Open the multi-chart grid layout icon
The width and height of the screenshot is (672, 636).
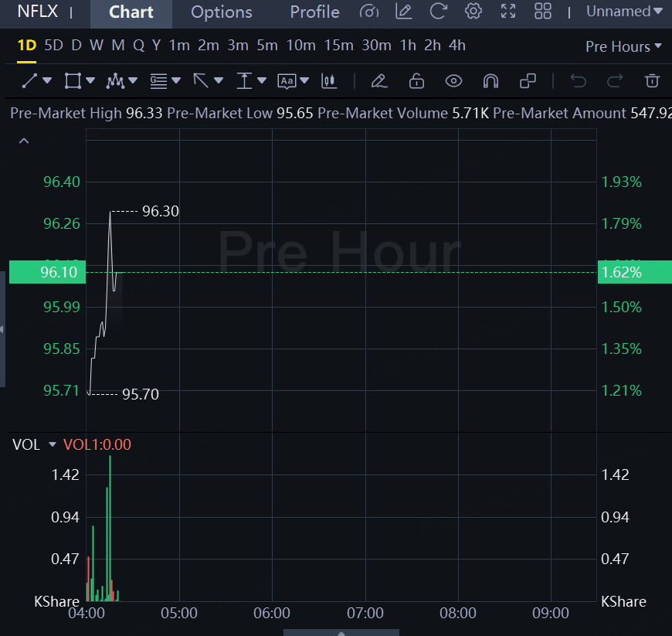coord(543,12)
